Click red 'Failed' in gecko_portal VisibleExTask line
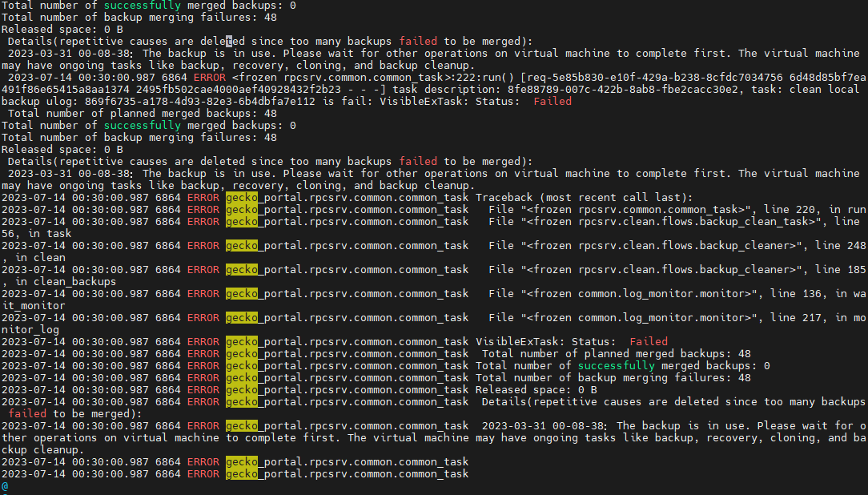This screenshot has width=868, height=495. (x=649, y=342)
